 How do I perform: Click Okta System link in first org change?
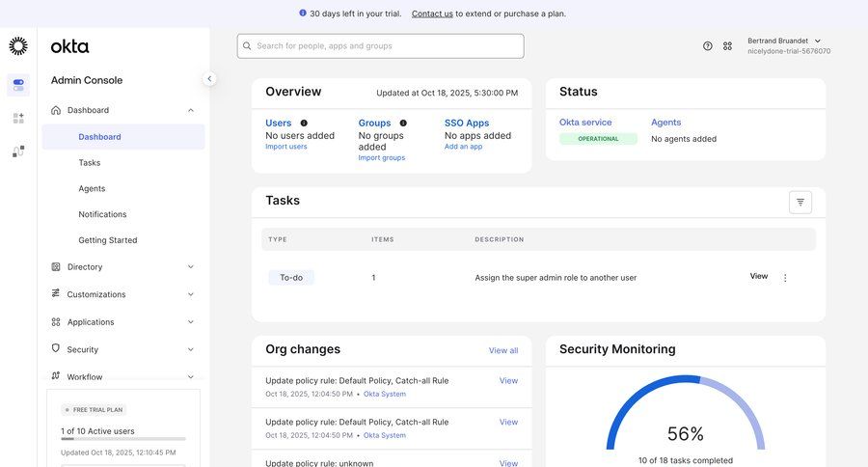[385, 394]
